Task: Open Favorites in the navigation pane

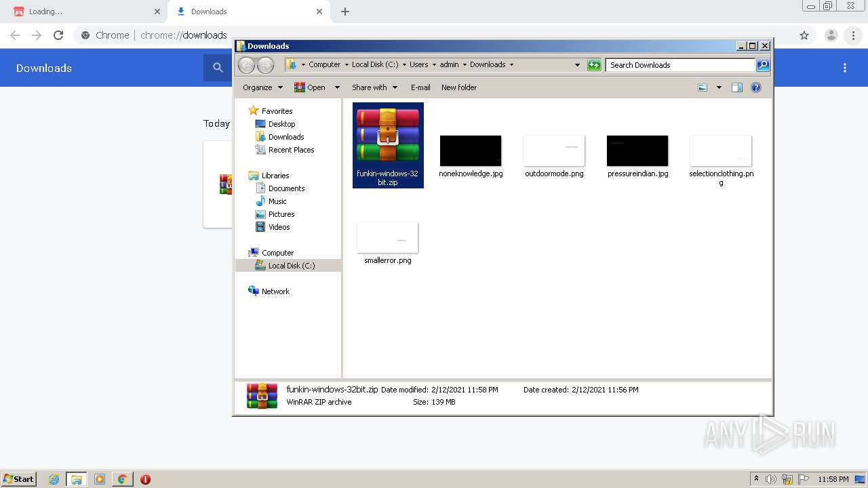Action: (x=277, y=111)
